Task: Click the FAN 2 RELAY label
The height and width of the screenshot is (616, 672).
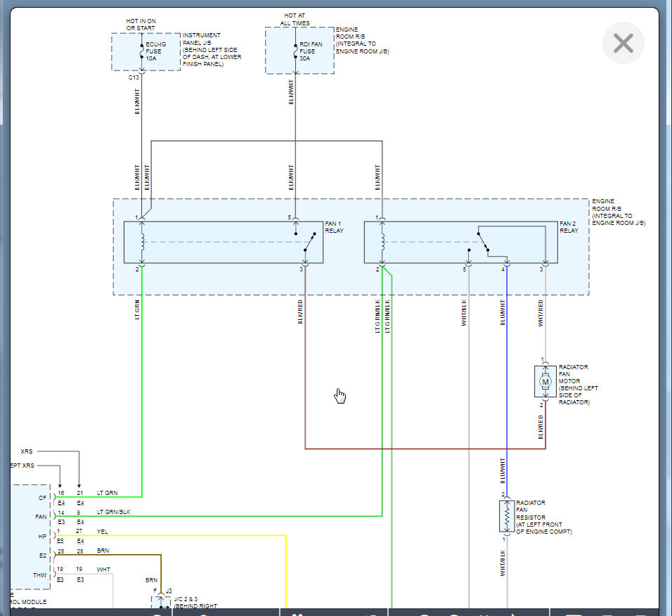Action: (569, 227)
